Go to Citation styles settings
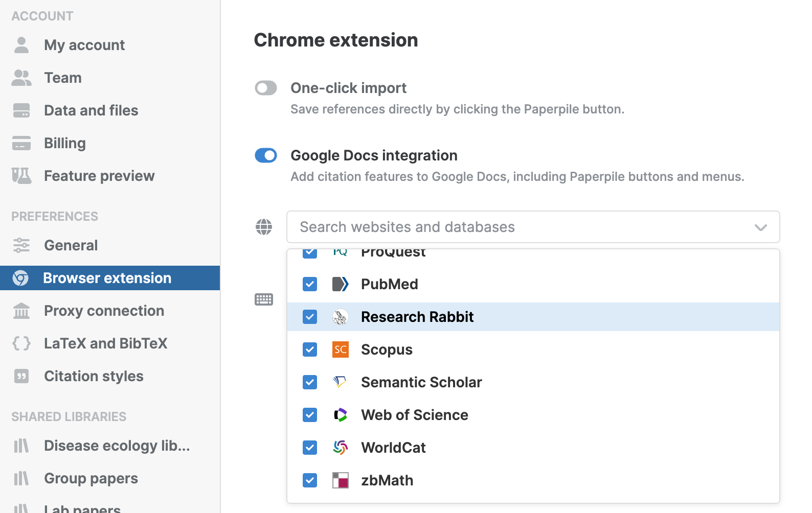812x513 pixels. (x=94, y=376)
